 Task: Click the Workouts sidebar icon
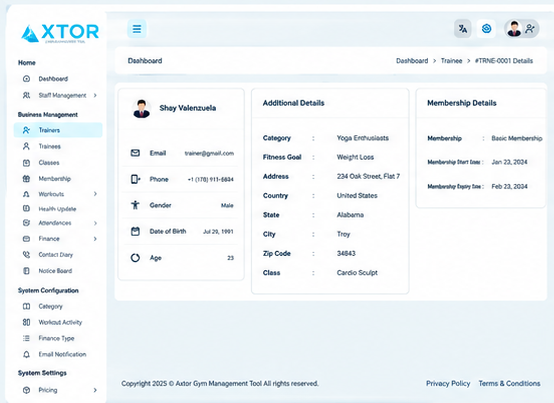(26, 194)
